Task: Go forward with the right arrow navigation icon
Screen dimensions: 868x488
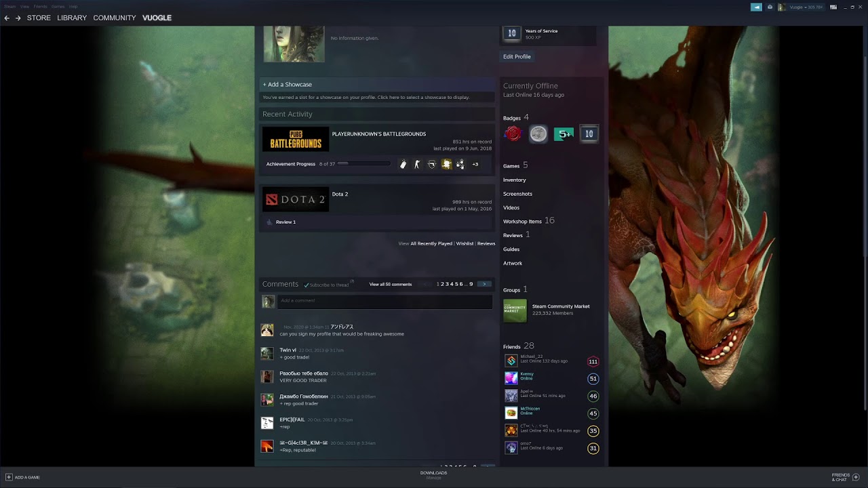Action: (x=18, y=18)
